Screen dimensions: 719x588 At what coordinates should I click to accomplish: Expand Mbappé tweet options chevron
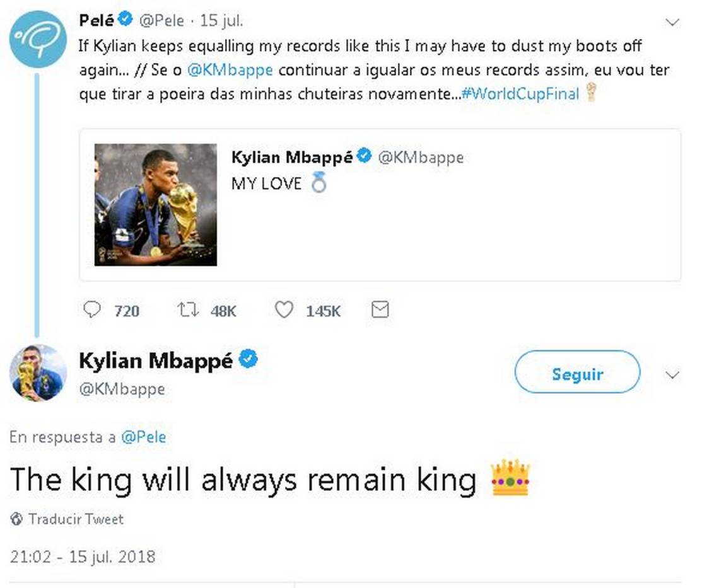pyautogui.click(x=672, y=375)
